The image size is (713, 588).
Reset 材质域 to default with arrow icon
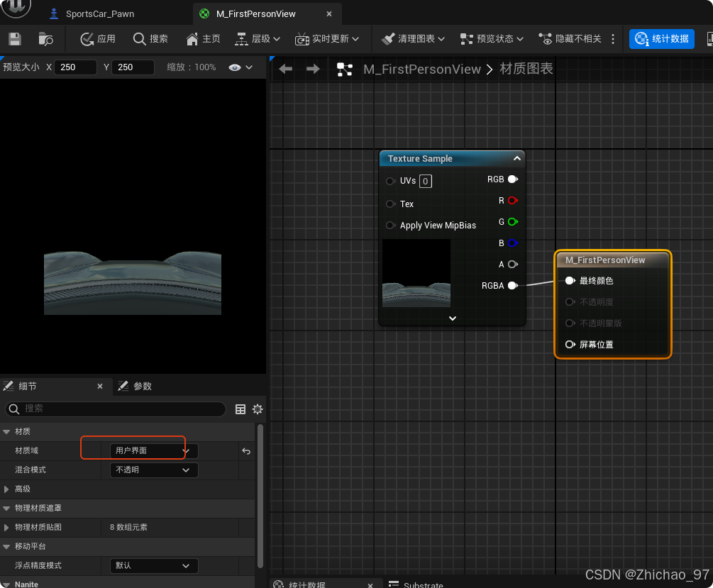(246, 451)
